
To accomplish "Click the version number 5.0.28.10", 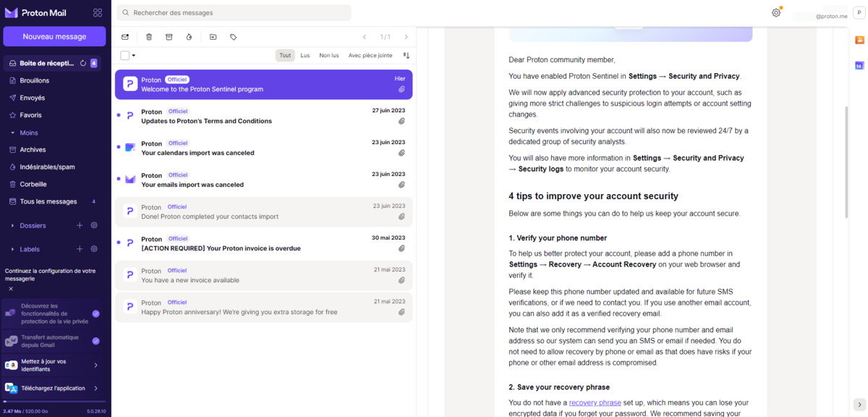I will coord(96,411).
